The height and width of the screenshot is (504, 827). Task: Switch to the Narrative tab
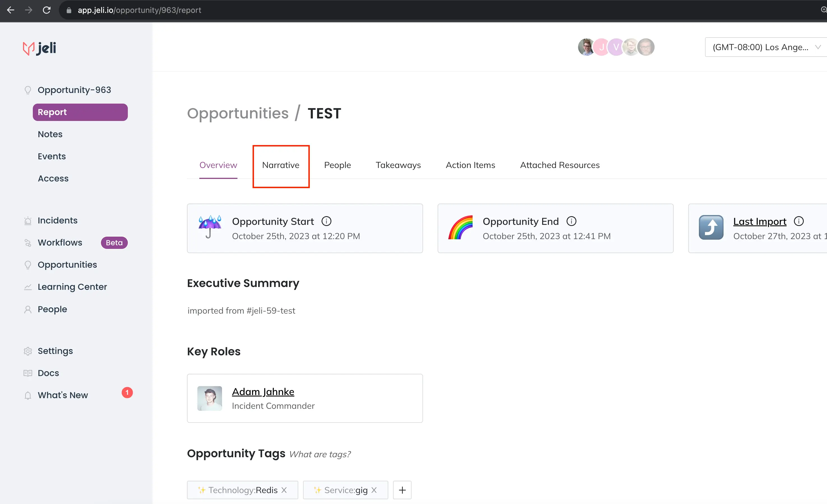[281, 165]
